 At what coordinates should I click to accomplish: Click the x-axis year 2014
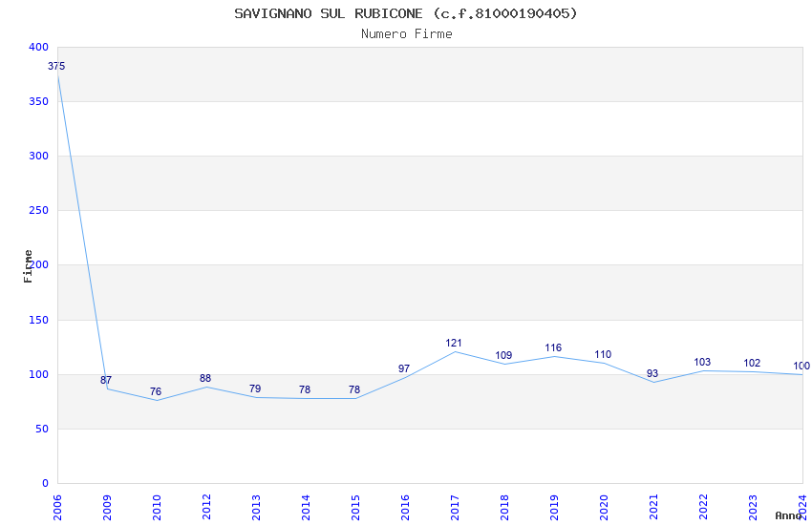306,508
